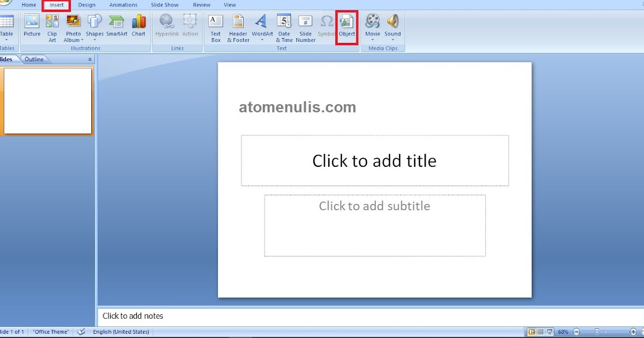Click the Office button
Screen dimensions: 644x338
[4, 3]
